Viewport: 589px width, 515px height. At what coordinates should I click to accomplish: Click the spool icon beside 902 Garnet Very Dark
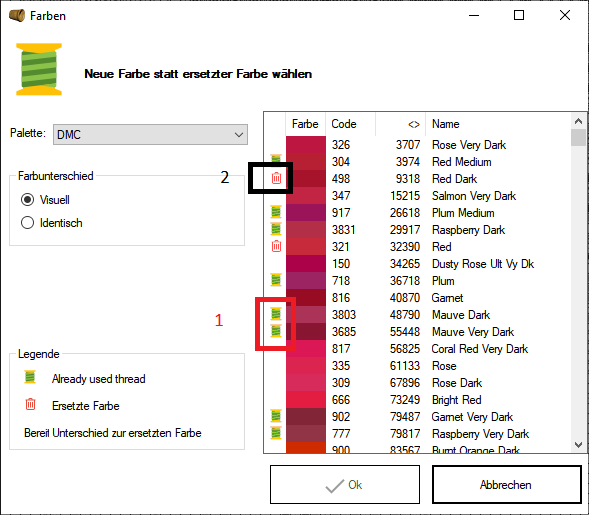pyautogui.click(x=276, y=416)
